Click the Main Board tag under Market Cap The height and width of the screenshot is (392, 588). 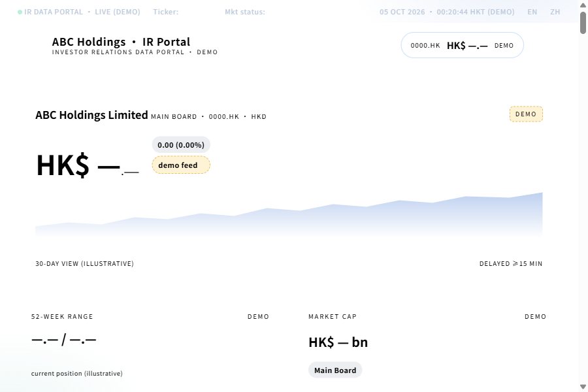[335, 370]
